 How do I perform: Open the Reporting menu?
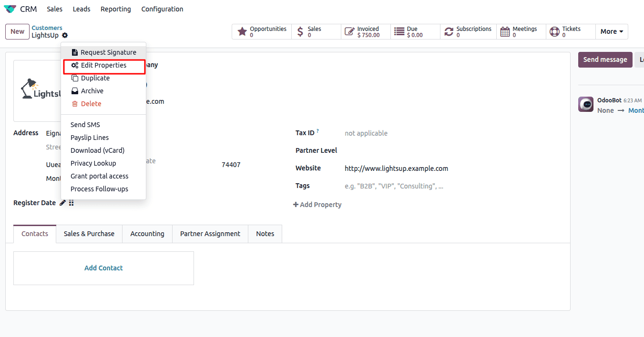point(115,9)
